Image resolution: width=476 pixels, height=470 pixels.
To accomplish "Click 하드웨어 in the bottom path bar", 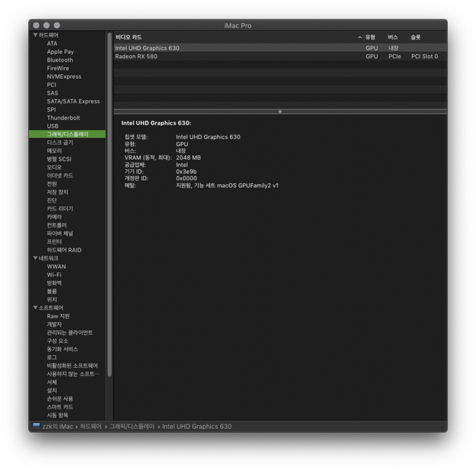I will click(90, 427).
